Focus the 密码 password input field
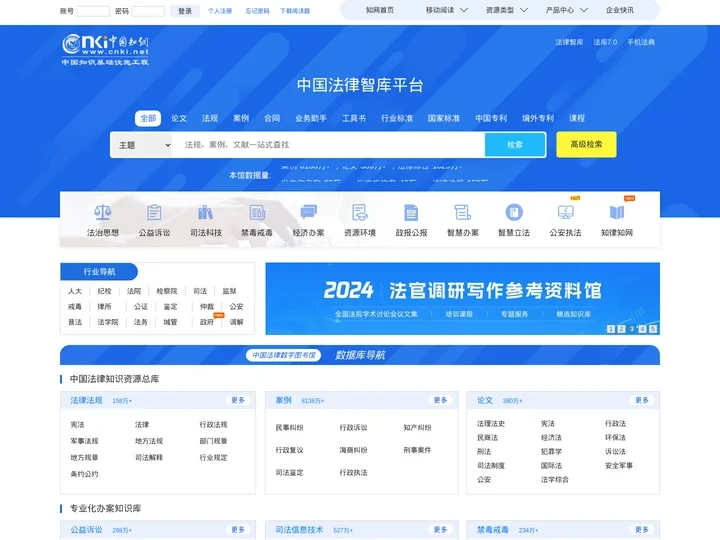Screen dimensions: 720x540 [148, 11]
